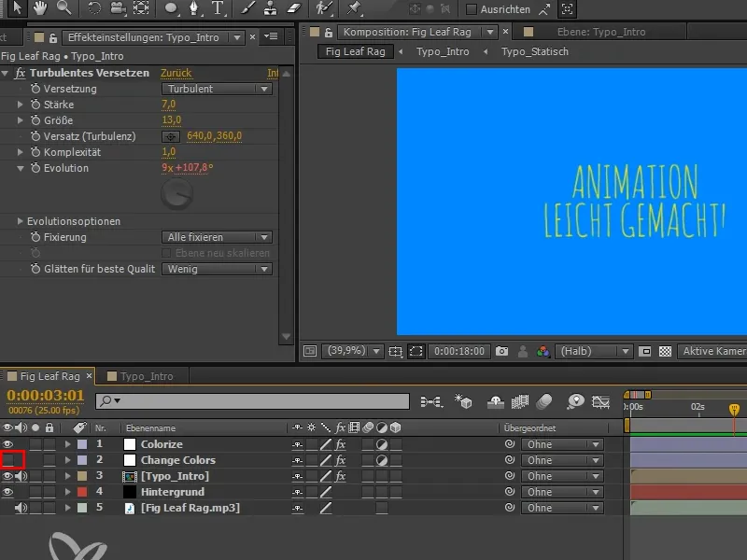The width and height of the screenshot is (747, 560).
Task: Select the Ellipse shape tool
Action: (x=172, y=8)
